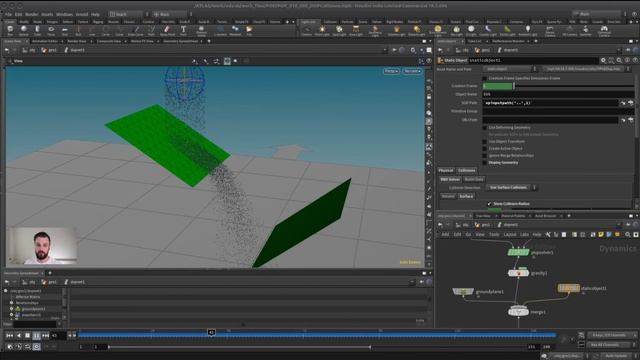Screen dimensions: 640x360
Task: Select the Spray Paint shelf tool
Action: click(167, 30)
